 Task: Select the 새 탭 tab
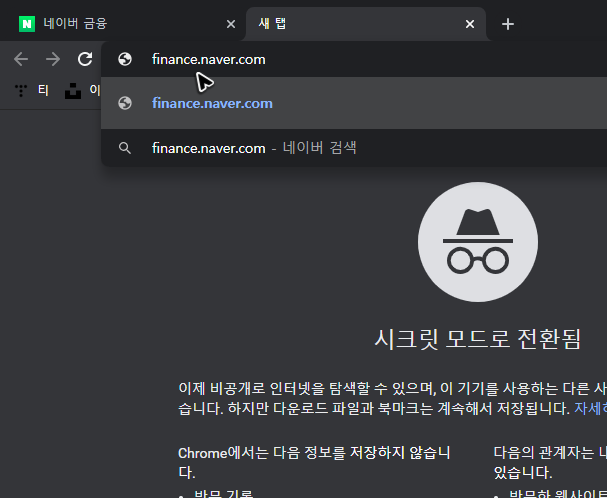pyautogui.click(x=366, y=24)
